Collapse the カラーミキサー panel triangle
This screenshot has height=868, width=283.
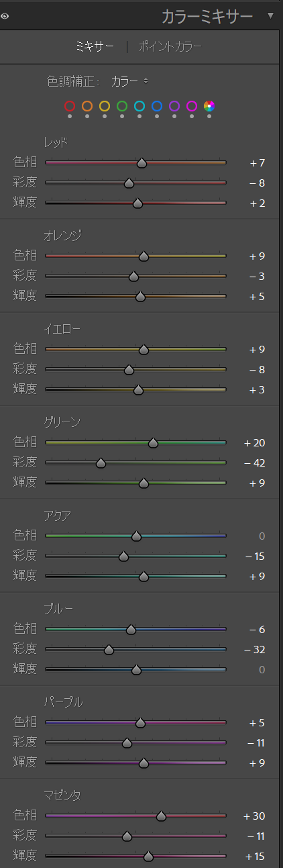(x=270, y=15)
